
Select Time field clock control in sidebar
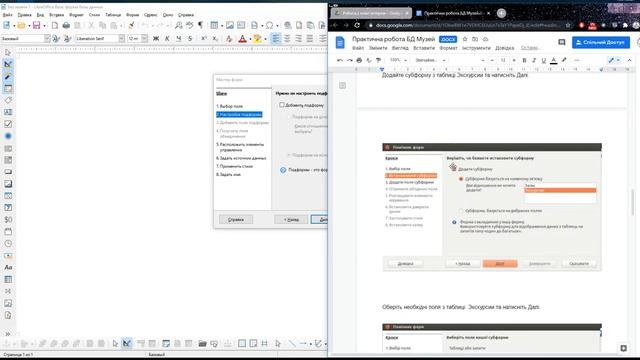tap(8, 244)
